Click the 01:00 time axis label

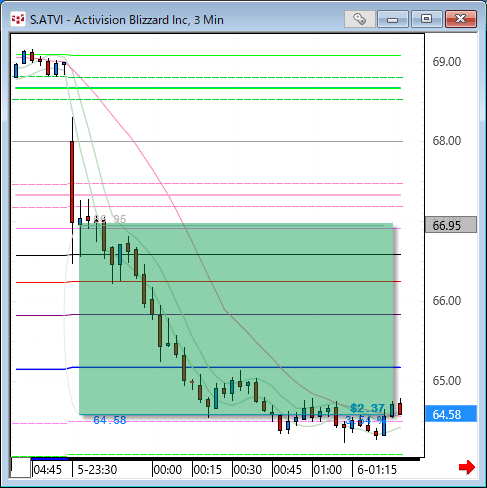pyautogui.click(x=328, y=470)
